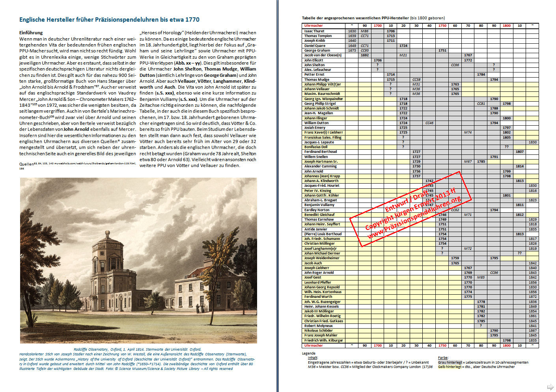Select 'Friedrich Wilh. Kilburger' name cell
Viewport: 556px width, 392px height.
pyautogui.click(x=324, y=340)
